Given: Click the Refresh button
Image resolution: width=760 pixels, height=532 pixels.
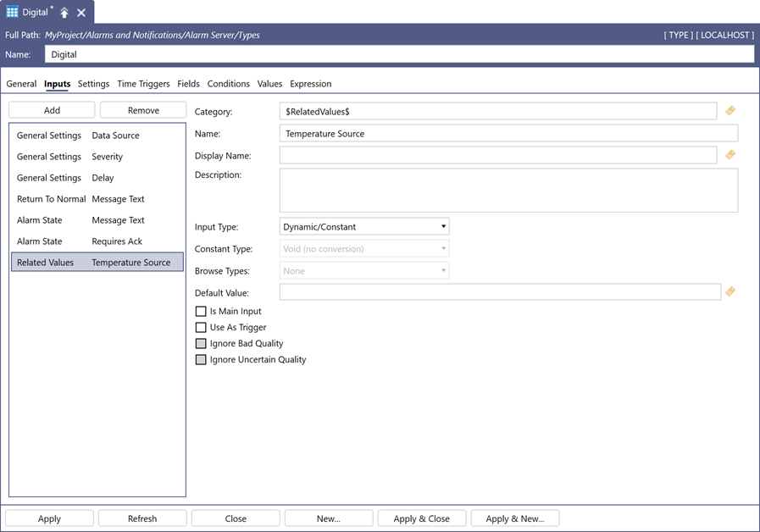Looking at the screenshot, I should pos(142,518).
